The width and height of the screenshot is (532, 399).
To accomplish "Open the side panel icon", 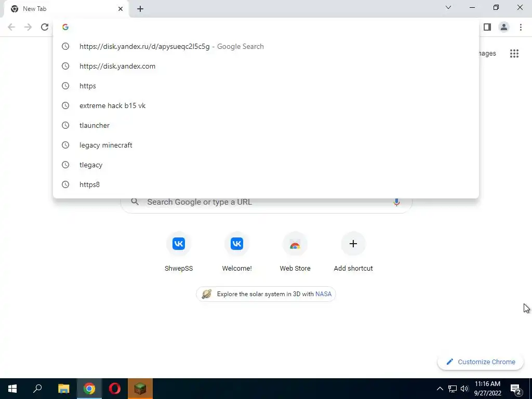I will [487, 27].
